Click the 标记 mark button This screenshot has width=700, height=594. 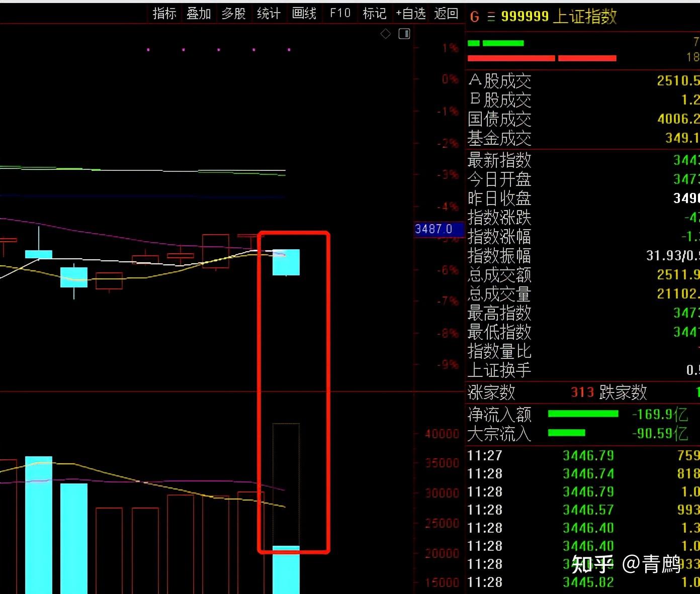375,13
